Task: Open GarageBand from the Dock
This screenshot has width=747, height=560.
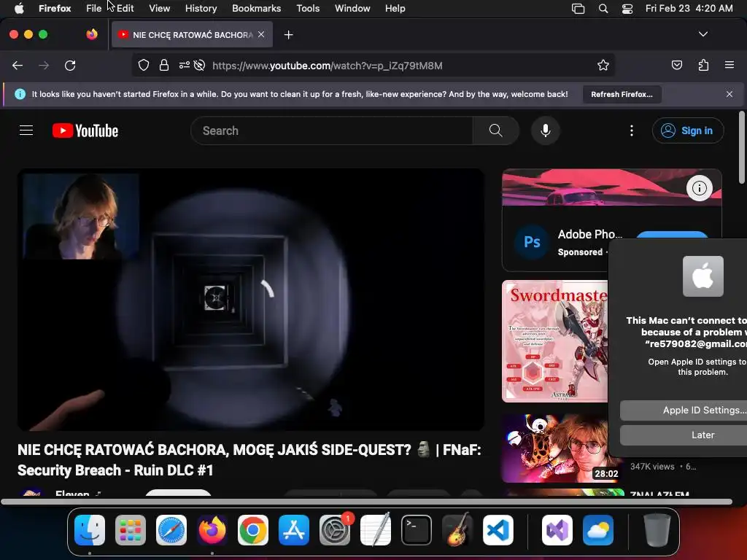Action: (457, 530)
